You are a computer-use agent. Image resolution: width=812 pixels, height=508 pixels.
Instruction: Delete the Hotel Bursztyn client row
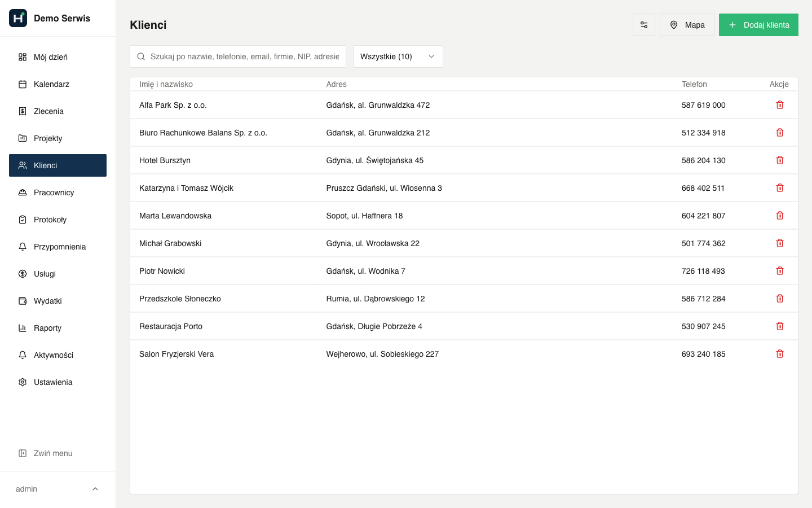780,160
